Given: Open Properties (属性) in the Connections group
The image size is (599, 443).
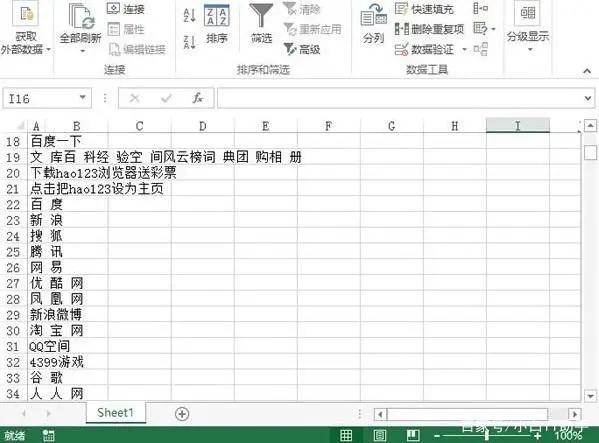Looking at the screenshot, I should tap(126, 29).
